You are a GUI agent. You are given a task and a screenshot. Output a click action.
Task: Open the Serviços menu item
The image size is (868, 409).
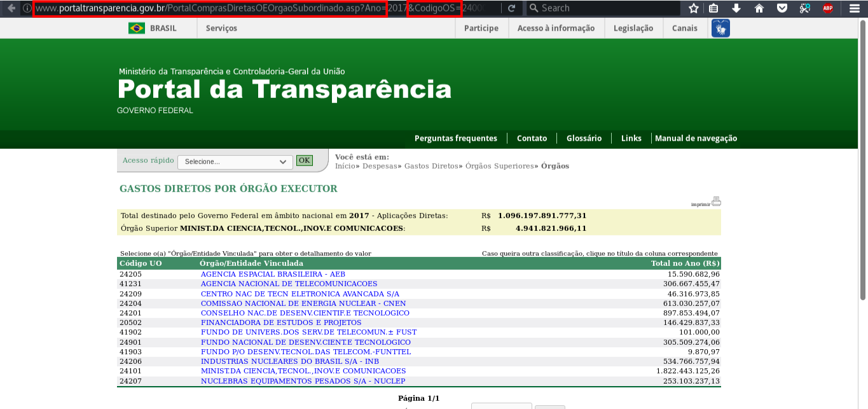pos(221,28)
